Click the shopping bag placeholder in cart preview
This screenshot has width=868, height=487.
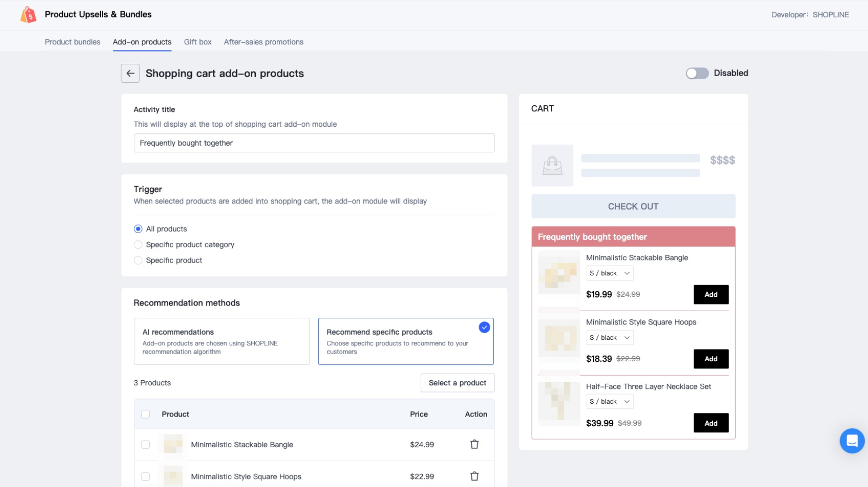point(552,166)
